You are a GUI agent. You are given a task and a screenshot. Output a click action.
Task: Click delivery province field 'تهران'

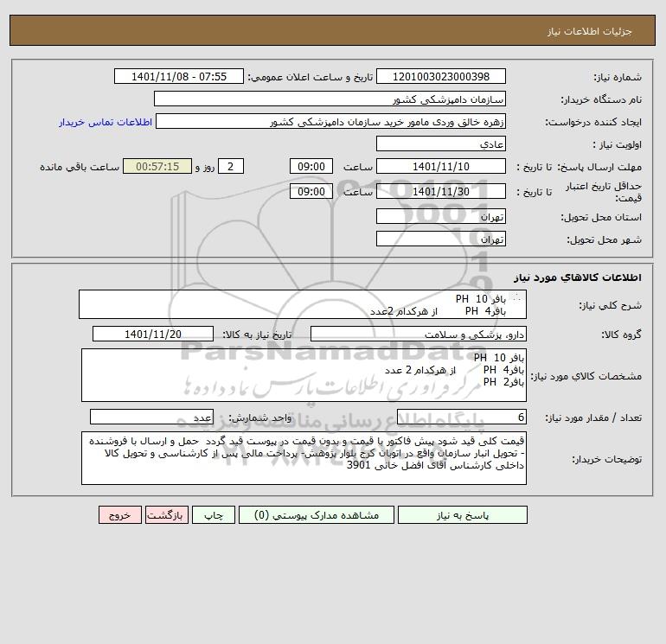click(x=441, y=216)
